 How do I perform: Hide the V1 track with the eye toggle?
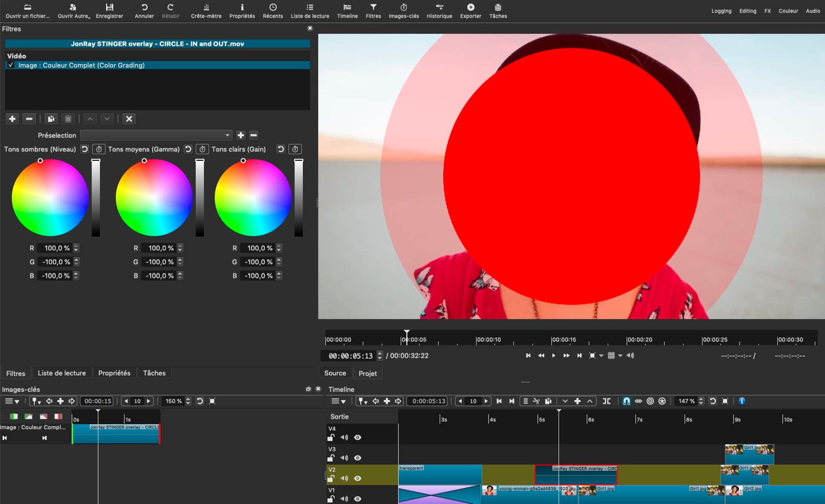(x=358, y=499)
